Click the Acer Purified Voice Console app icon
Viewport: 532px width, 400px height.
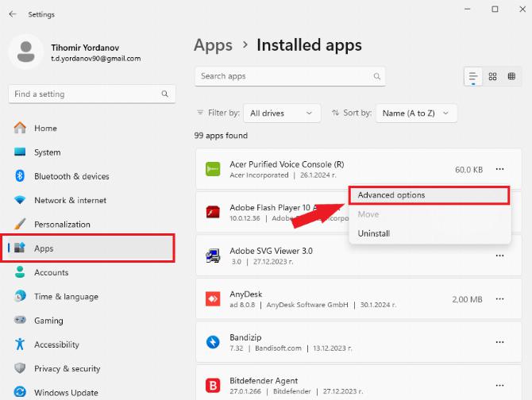pos(213,169)
